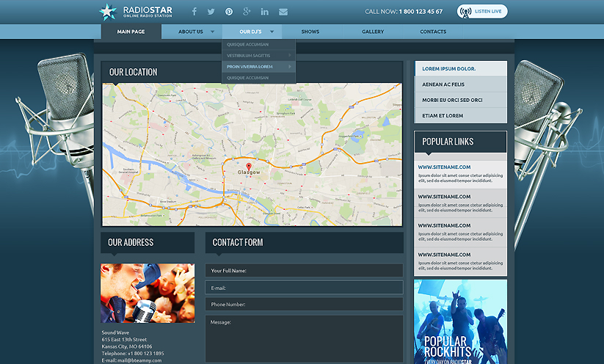Click the RadioStar star logo
Screen dimensions: 604x364
[x=108, y=11]
